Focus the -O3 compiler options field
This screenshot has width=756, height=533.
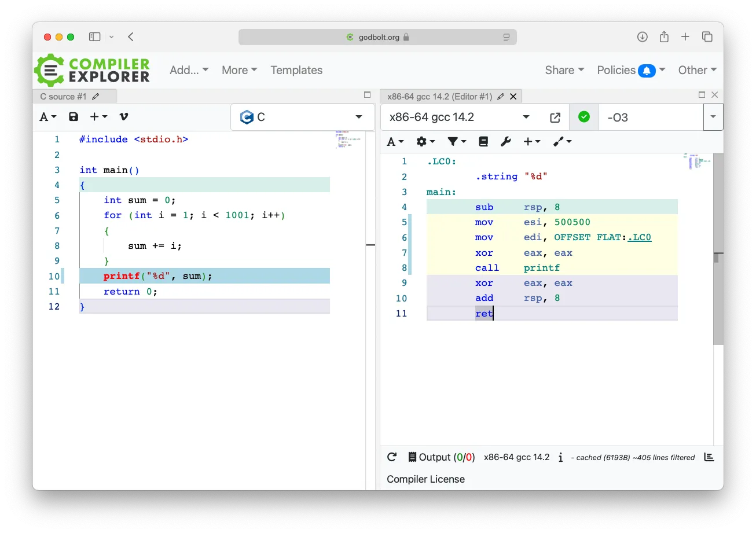pos(651,117)
